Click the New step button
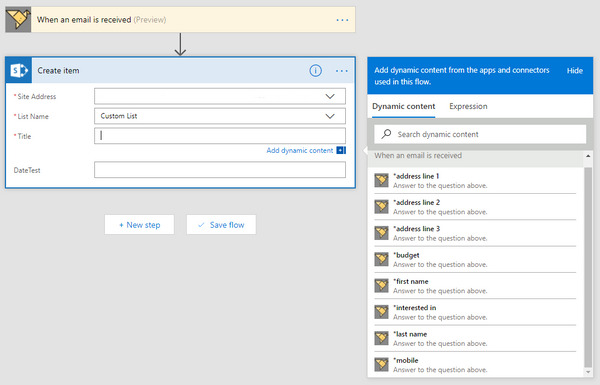This screenshot has width=600, height=385. click(139, 225)
